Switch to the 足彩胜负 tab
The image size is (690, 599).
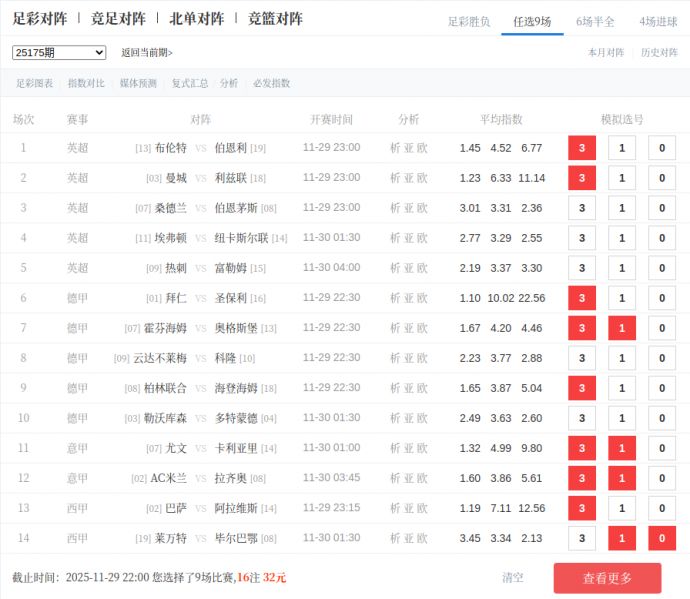point(468,21)
